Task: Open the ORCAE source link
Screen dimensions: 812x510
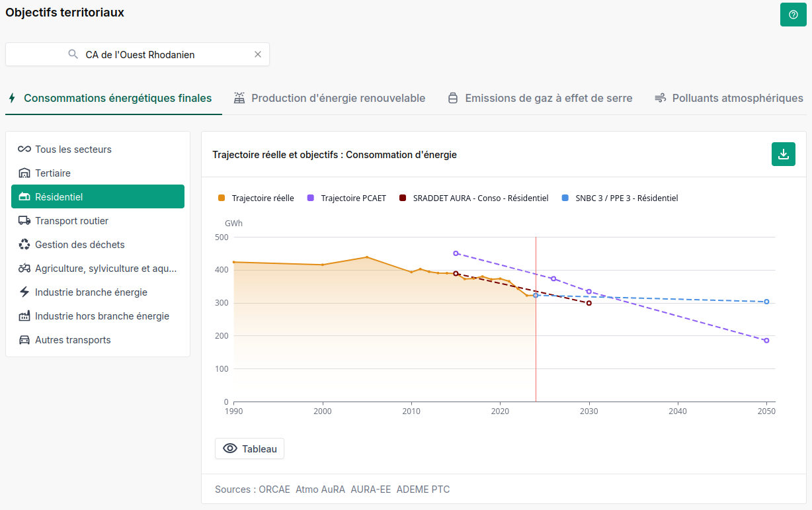Action: (274, 489)
